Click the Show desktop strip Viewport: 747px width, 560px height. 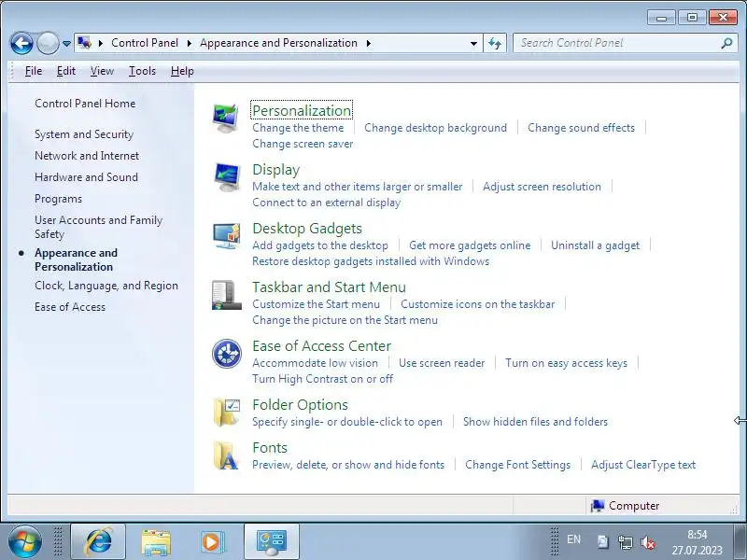point(740,541)
